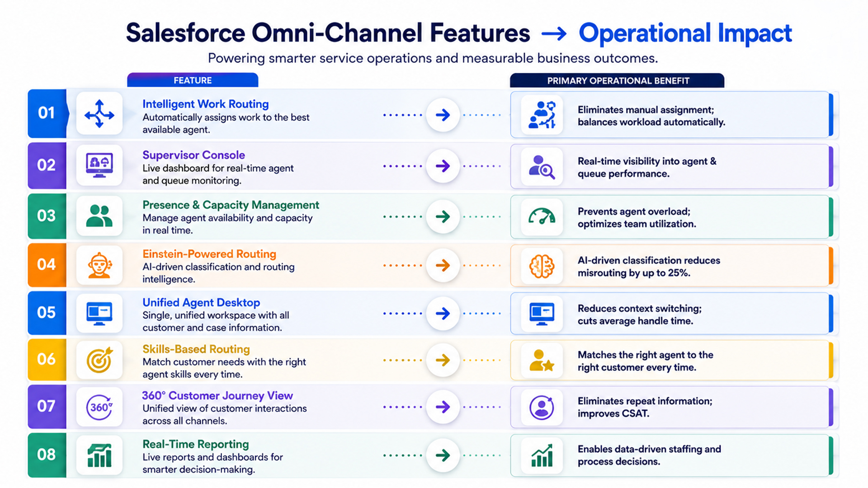Click the purple arrow circle in 360° Customer Journey row
The width and height of the screenshot is (868, 488).
pyautogui.click(x=443, y=407)
